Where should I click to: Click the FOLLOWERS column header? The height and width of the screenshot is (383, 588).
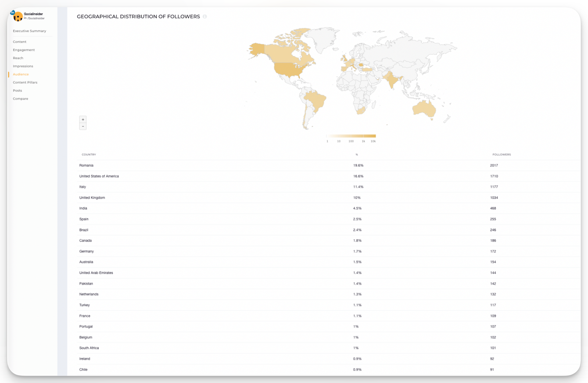coord(501,155)
